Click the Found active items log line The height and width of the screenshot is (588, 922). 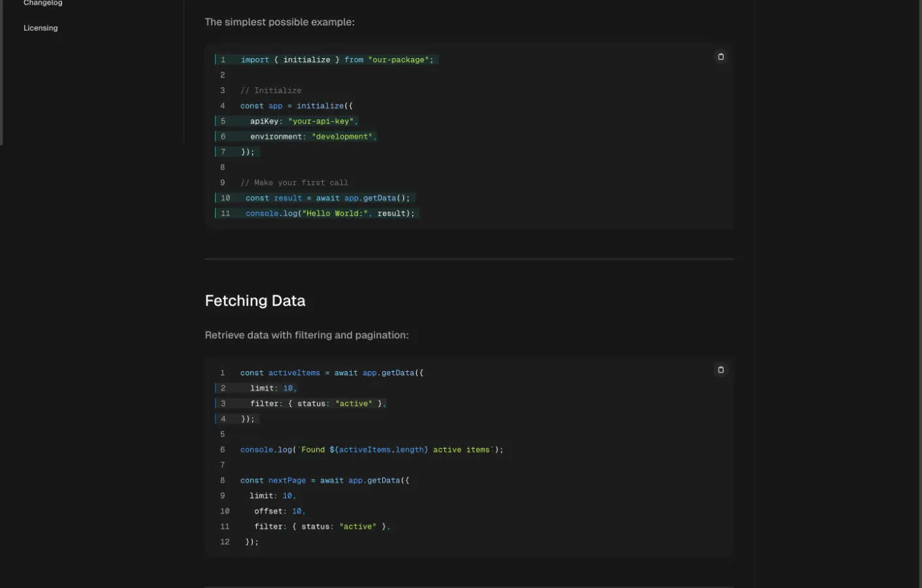point(372,450)
